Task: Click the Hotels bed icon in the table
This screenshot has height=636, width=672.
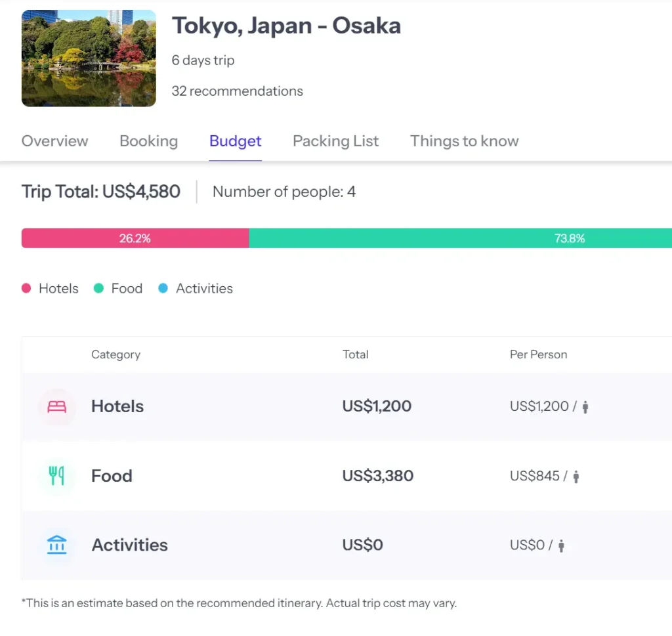Action: pyautogui.click(x=57, y=406)
